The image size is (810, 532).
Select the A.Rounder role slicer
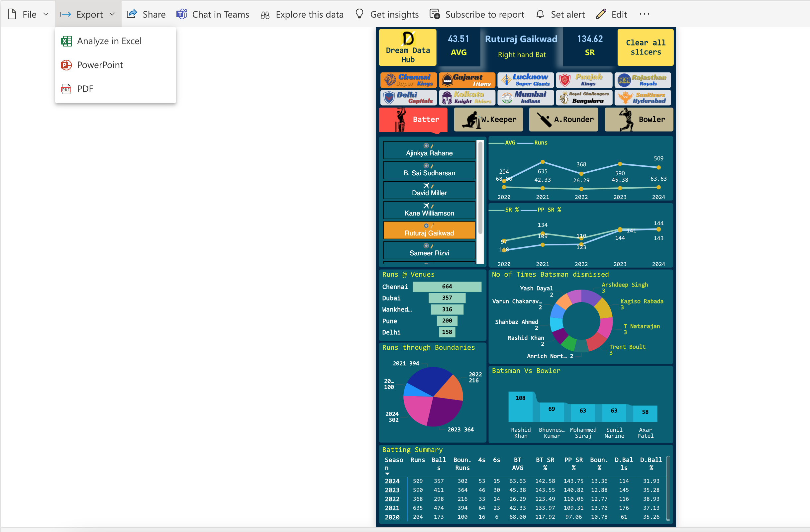coord(563,120)
